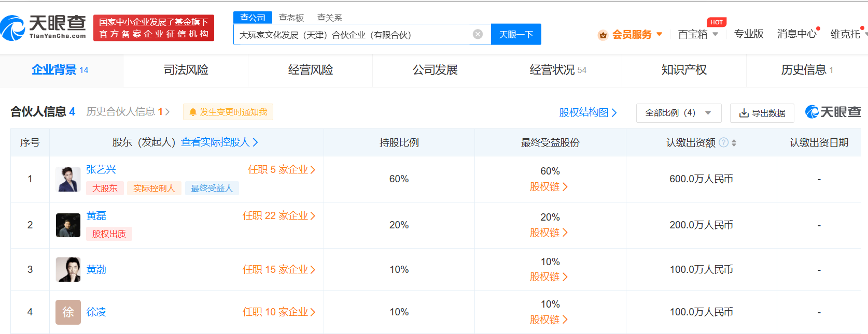This screenshot has width=868, height=334.
Task: Click the 认缴出资日期 column header
Action: point(819,142)
